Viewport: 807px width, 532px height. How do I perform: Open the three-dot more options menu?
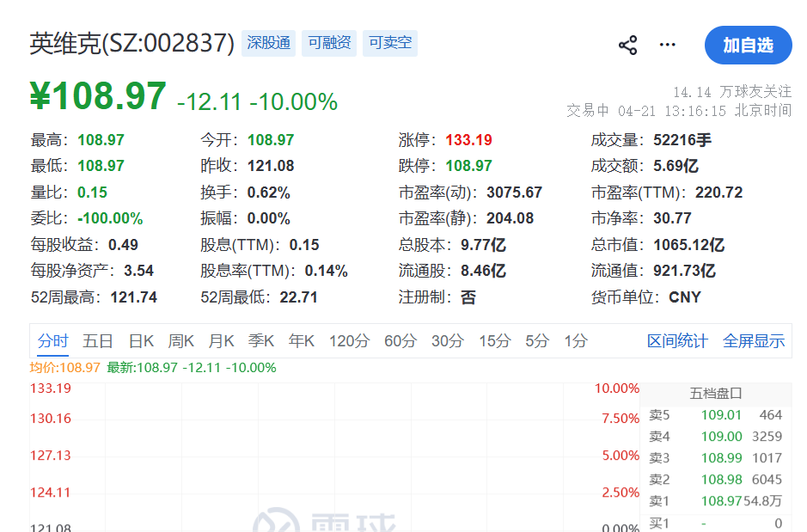[x=668, y=45]
